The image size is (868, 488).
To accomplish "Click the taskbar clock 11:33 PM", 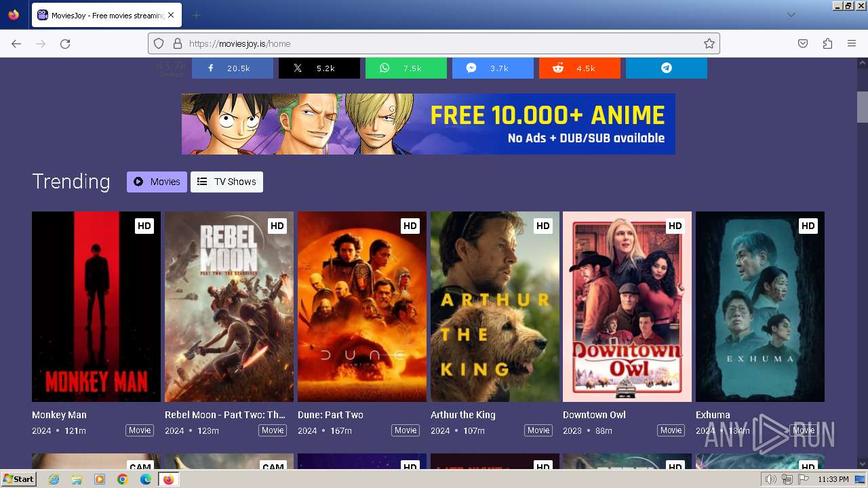I will [833, 479].
